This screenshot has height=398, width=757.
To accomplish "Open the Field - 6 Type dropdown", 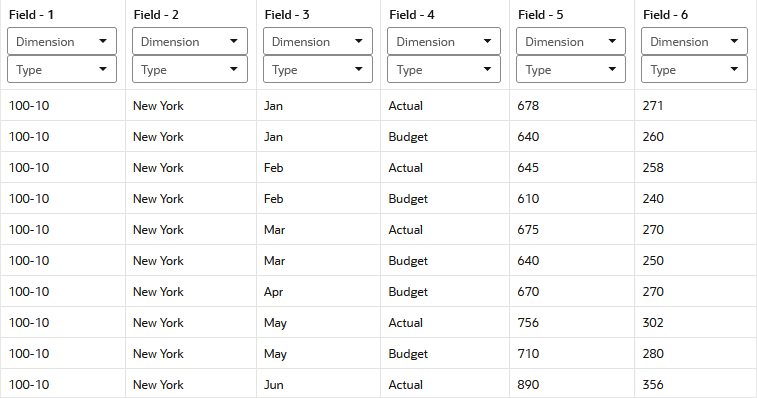I will coord(694,70).
